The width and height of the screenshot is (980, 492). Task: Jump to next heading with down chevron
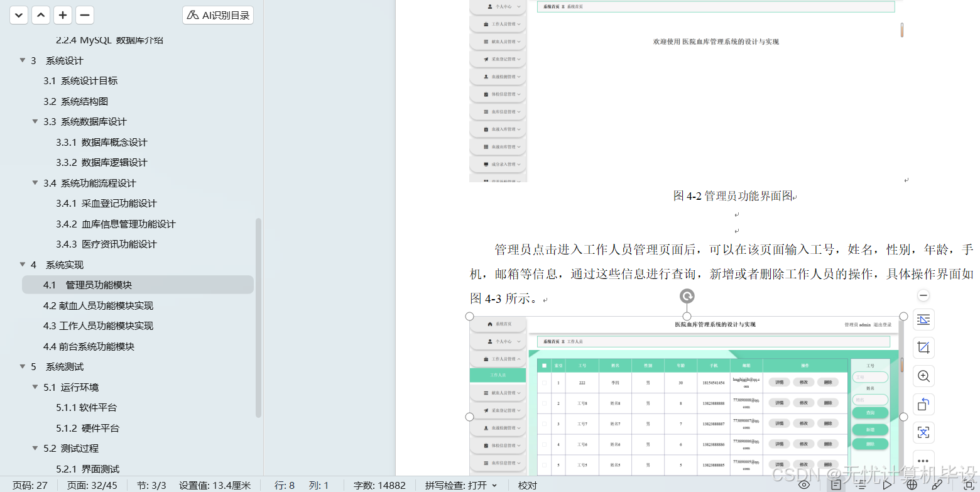click(x=18, y=15)
